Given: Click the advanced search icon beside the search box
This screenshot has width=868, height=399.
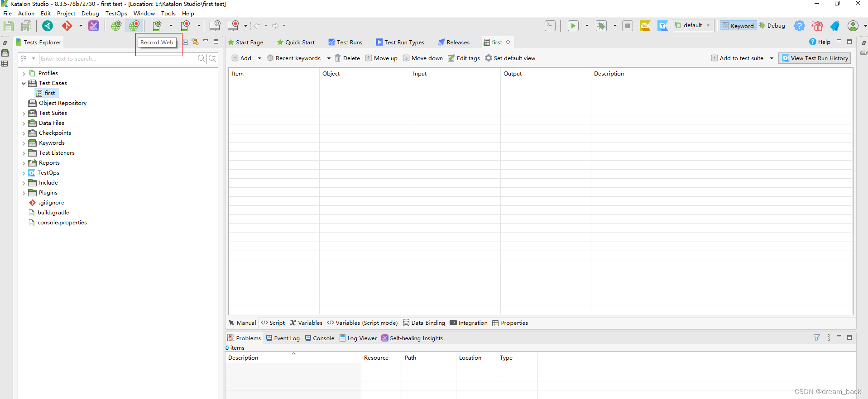Looking at the screenshot, I should (212, 58).
